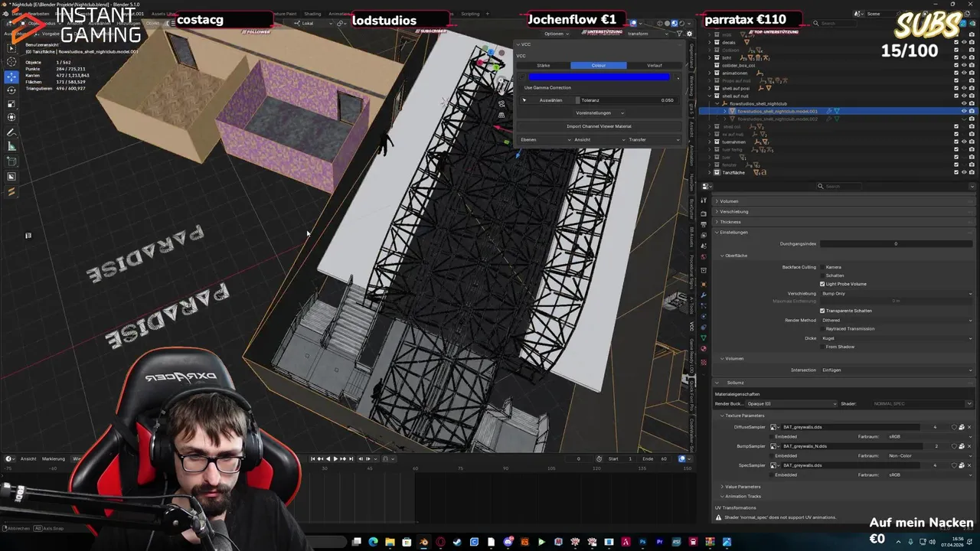Uncheck Light Probe Volume

pos(822,284)
